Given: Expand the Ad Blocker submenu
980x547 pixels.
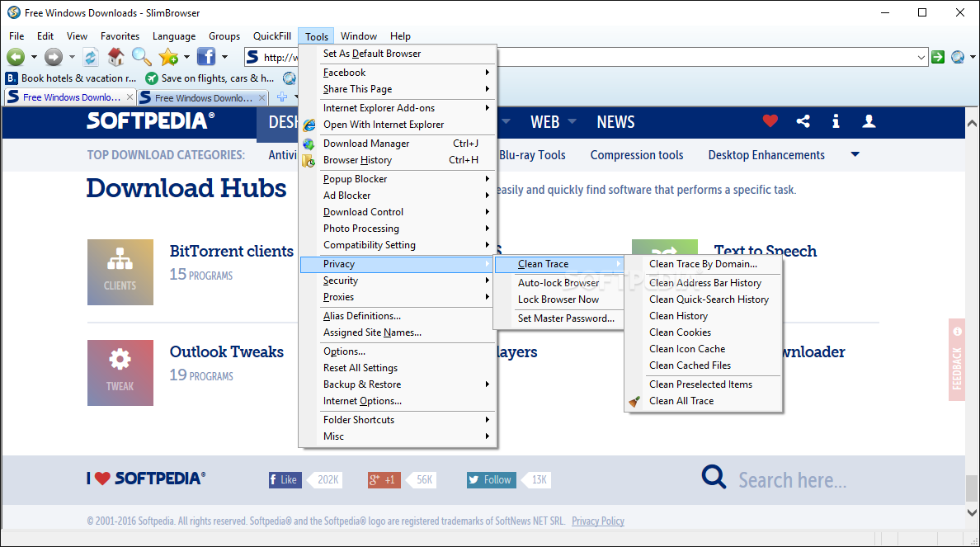Looking at the screenshot, I should 398,195.
